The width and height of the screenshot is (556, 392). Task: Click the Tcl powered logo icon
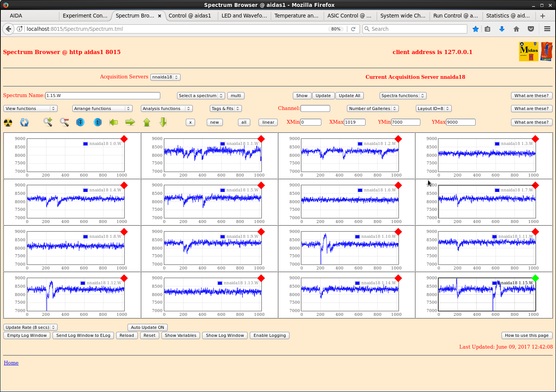pyautogui.click(x=546, y=51)
